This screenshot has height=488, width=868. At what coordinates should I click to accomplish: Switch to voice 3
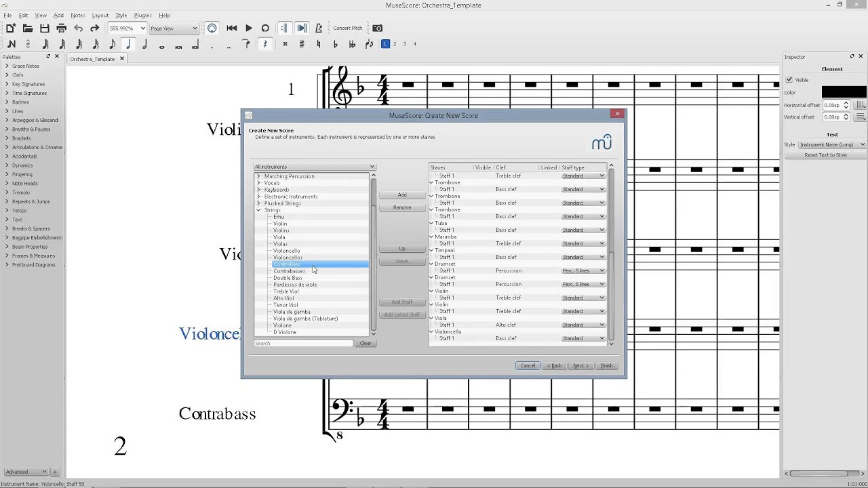pyautogui.click(x=405, y=44)
